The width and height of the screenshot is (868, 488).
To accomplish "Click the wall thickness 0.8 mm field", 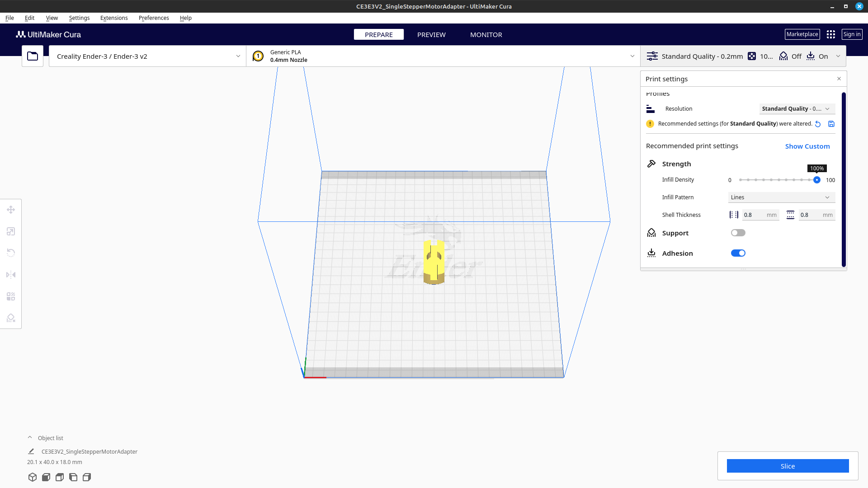I will (760, 215).
